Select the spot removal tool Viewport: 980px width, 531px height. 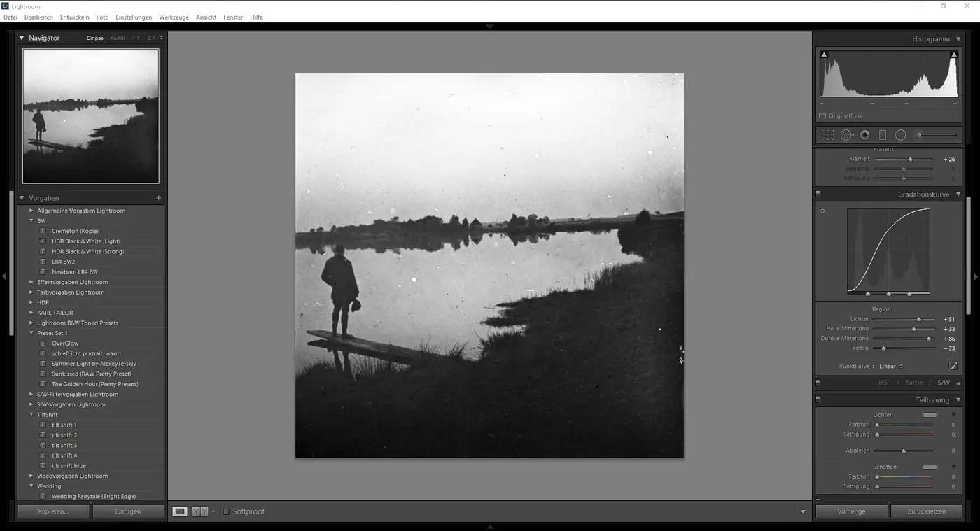[x=846, y=135]
